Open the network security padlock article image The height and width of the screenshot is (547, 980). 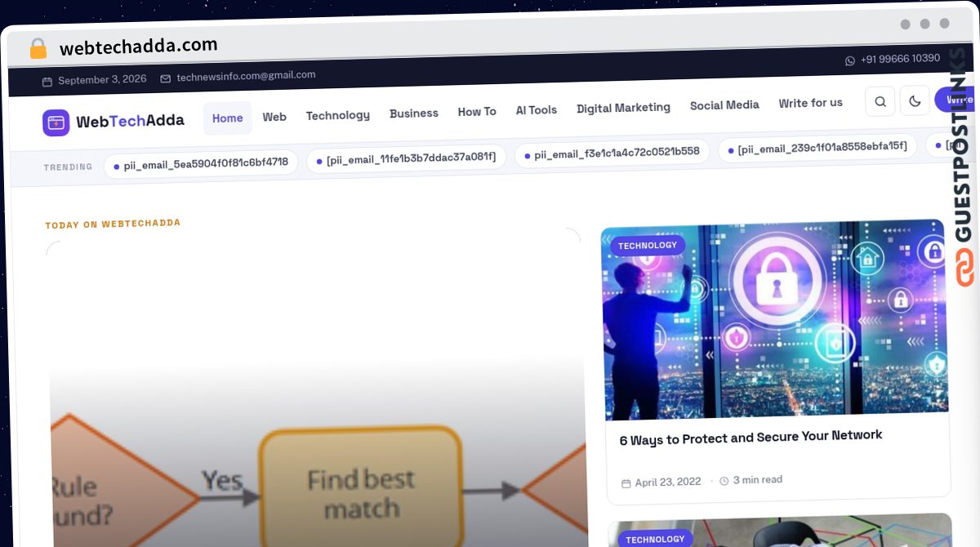pos(774,320)
